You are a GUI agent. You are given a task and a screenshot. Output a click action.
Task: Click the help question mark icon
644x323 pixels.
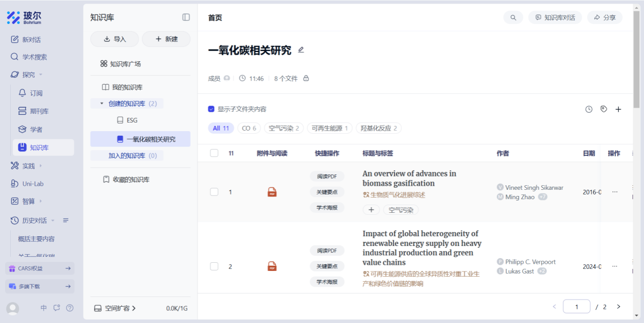(70, 308)
